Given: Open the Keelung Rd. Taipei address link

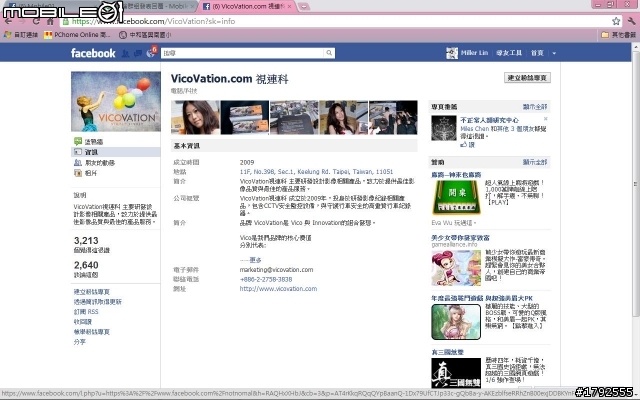Looking at the screenshot, I should point(316,172).
